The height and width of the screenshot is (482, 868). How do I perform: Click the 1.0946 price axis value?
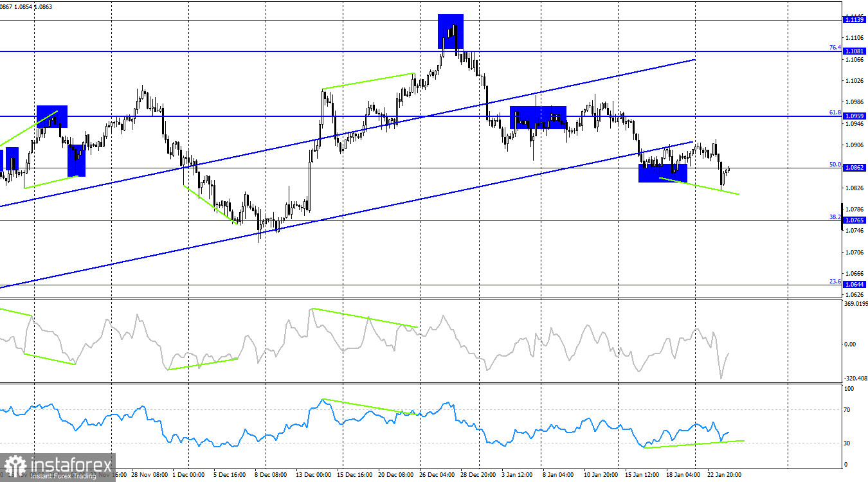tap(854, 123)
